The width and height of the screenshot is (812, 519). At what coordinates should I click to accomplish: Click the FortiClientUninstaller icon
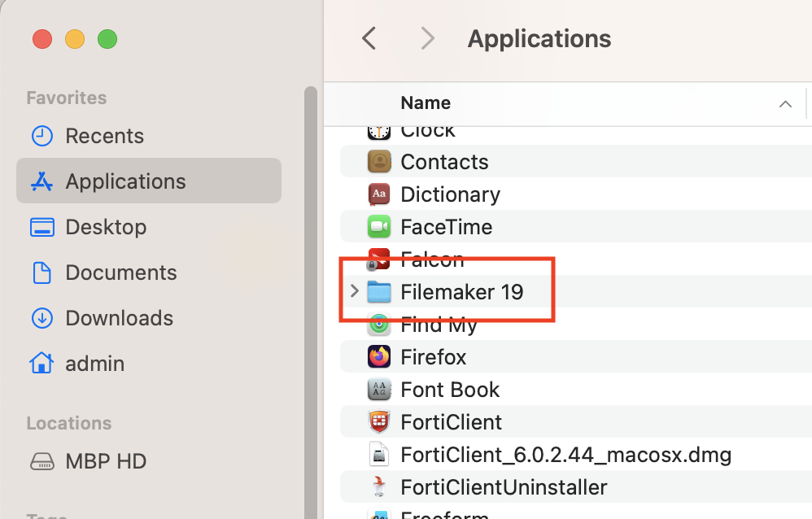[x=379, y=487]
